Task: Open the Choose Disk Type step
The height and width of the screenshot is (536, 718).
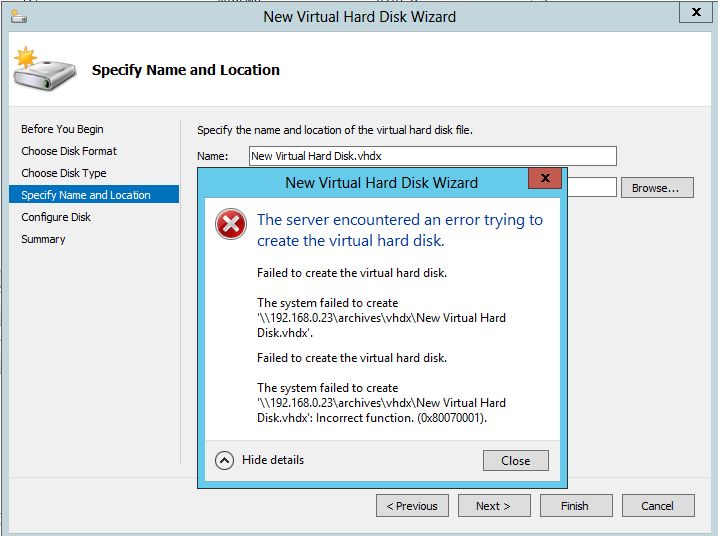Action: (x=64, y=173)
